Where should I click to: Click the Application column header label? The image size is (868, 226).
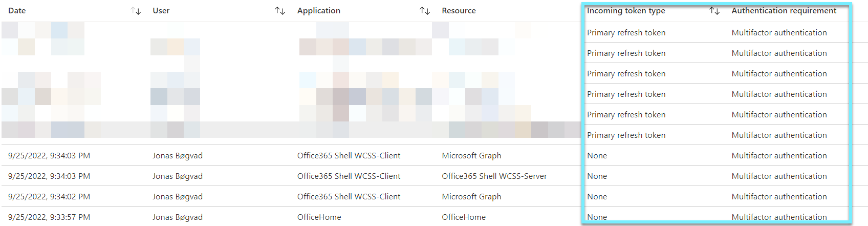(318, 11)
